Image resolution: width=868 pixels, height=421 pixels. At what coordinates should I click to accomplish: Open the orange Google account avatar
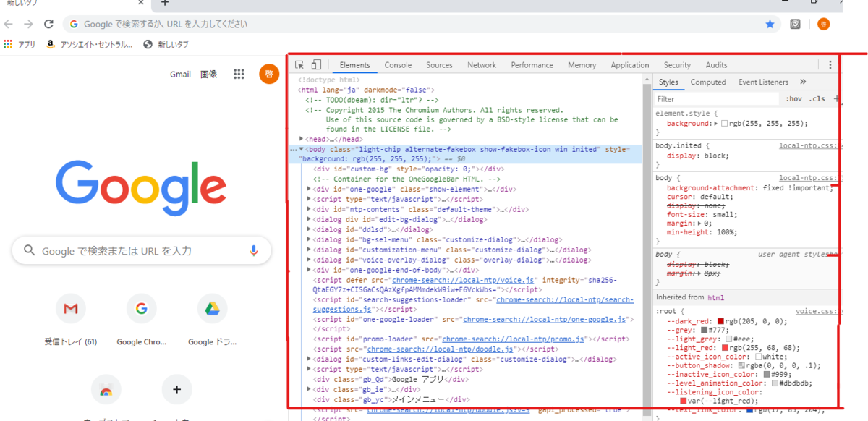(x=269, y=74)
